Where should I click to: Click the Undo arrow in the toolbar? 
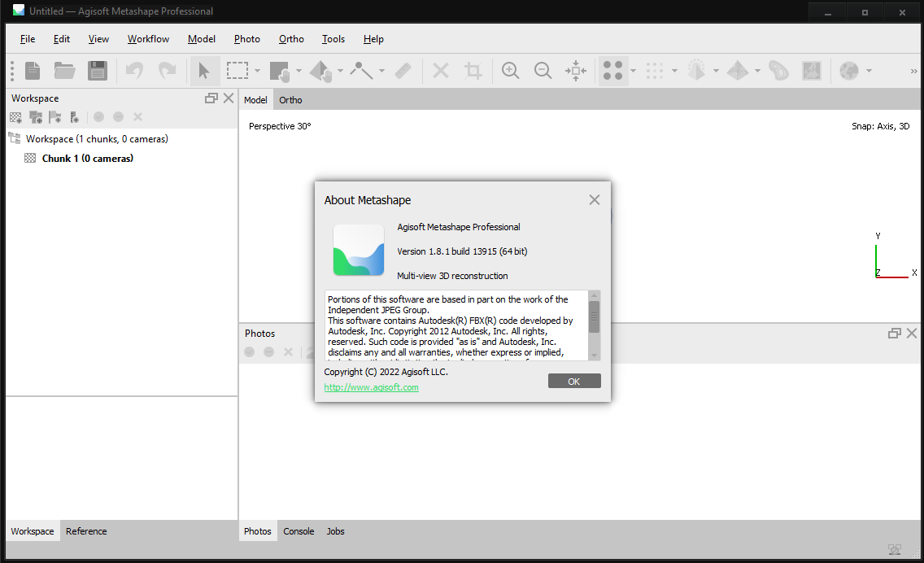[x=134, y=71]
